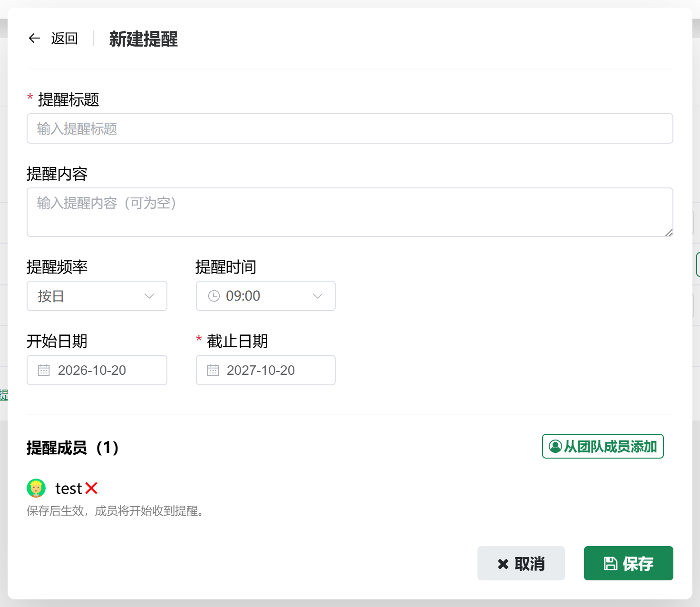Click the 取消 cancel button
Viewport: 700px width, 607px height.
coord(521,563)
